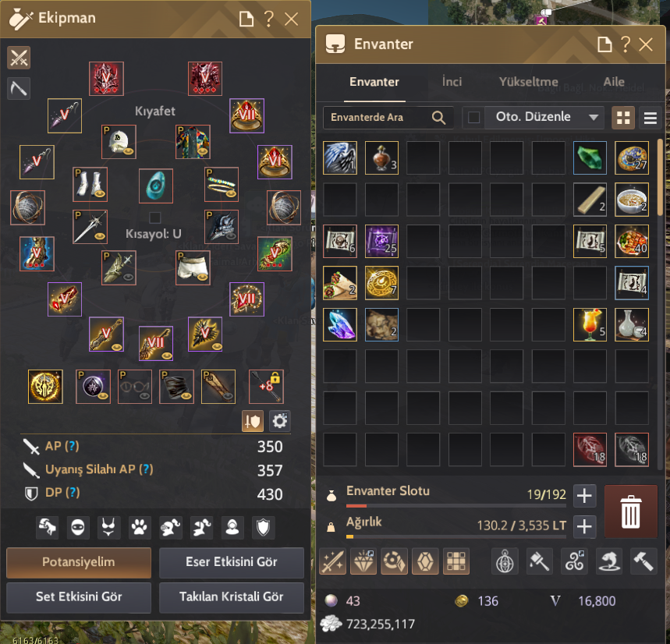Open the Yükseltme tab
The image size is (670, 644).
529,82
